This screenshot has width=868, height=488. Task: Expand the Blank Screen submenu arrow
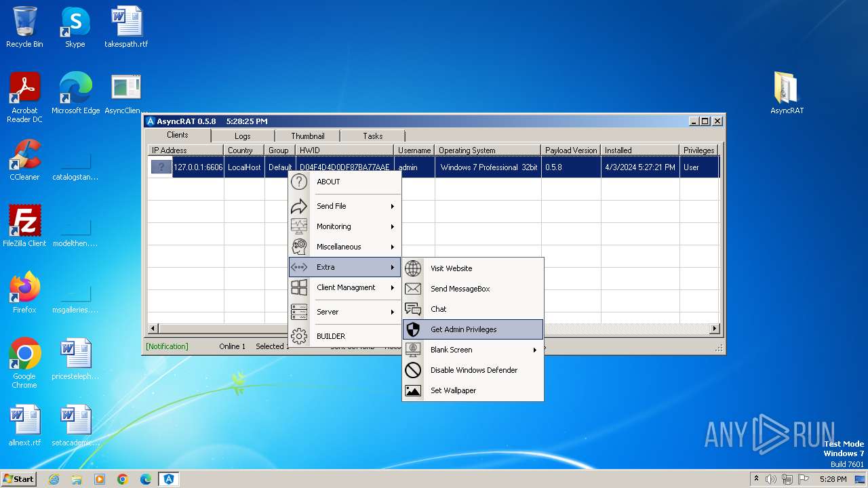pos(535,350)
